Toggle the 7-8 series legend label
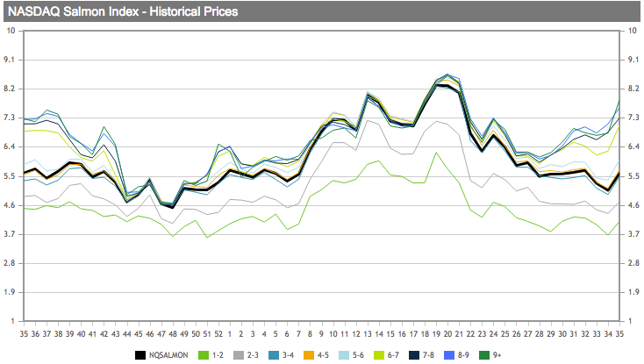Image resolution: width=644 pixels, height=364 pixels. [428, 355]
